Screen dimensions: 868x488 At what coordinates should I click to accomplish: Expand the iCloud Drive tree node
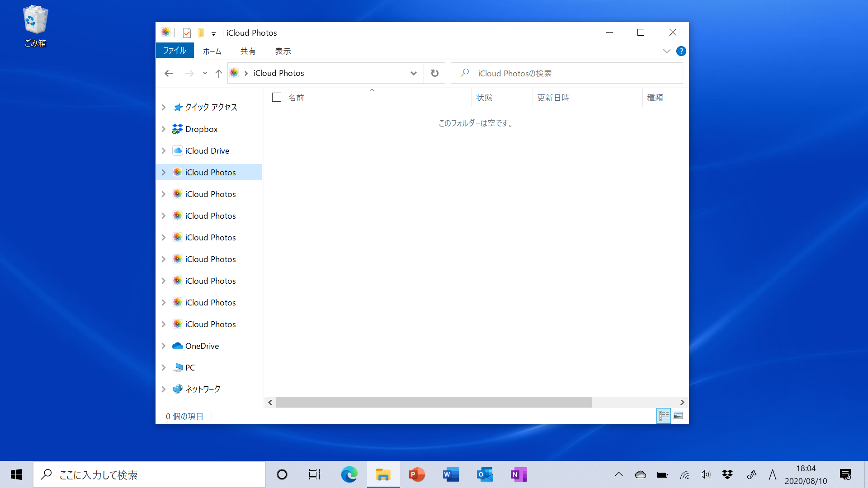[x=164, y=150]
